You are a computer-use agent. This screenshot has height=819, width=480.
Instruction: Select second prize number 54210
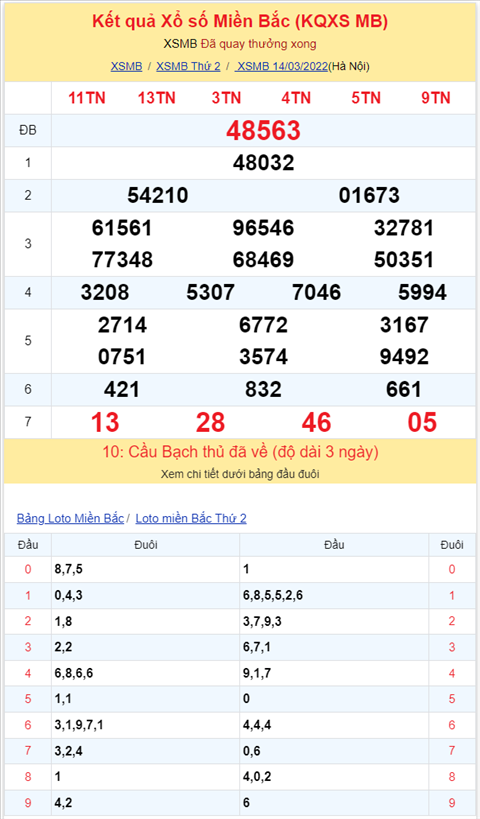158,195
